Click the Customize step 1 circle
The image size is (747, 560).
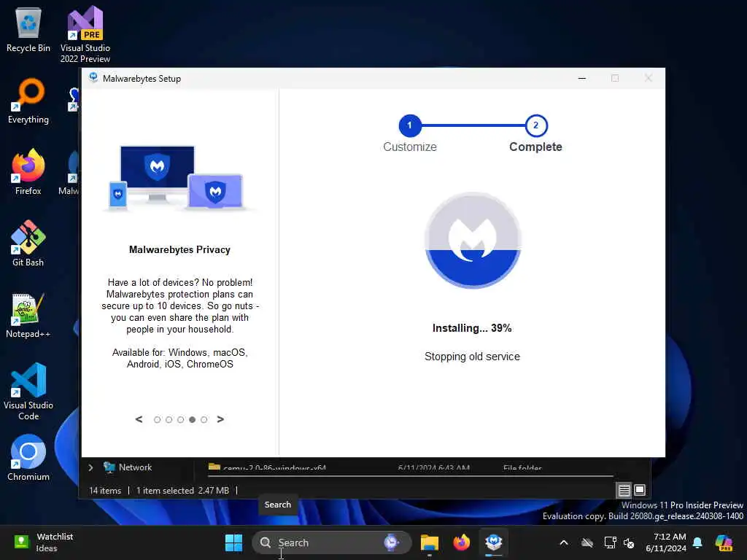click(410, 125)
